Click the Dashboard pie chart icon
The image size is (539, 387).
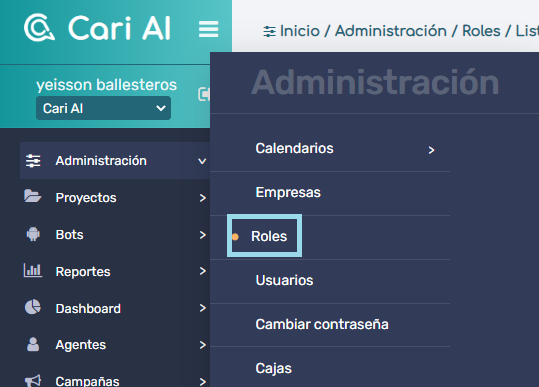(33, 307)
